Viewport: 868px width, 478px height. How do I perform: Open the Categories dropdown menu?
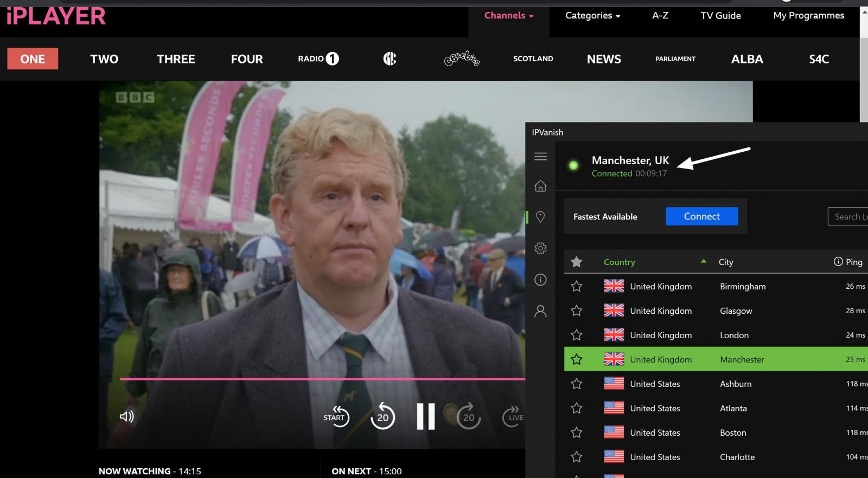point(592,16)
